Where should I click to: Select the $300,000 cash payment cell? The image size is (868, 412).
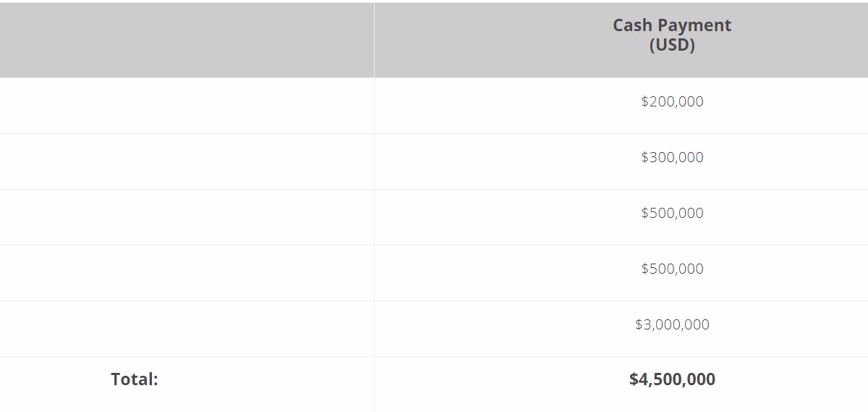[621, 161]
